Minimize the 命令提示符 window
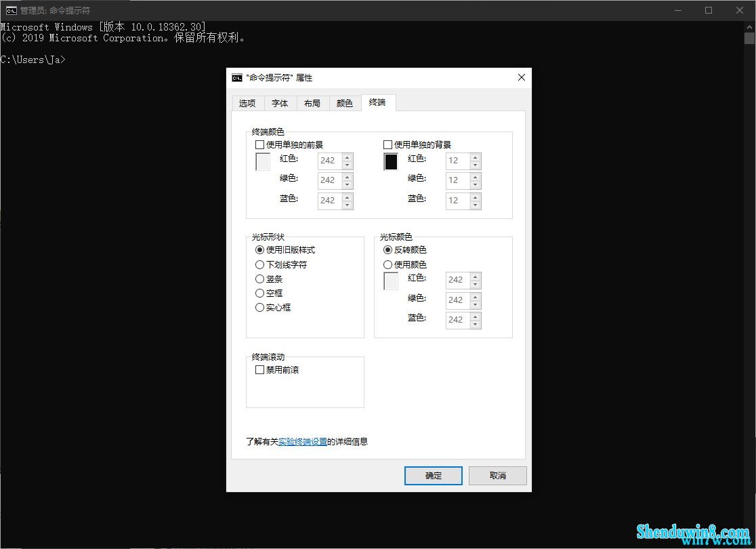The width and height of the screenshot is (756, 549). point(678,10)
